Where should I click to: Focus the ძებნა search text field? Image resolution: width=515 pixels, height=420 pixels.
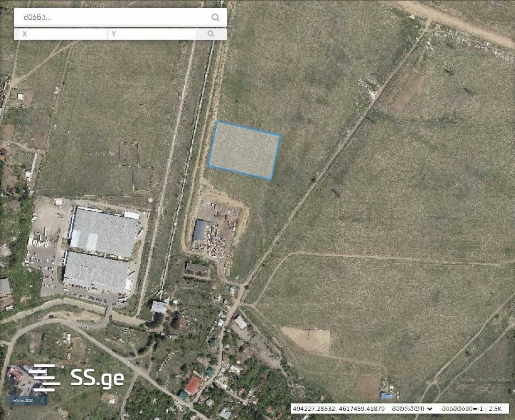tap(112, 18)
